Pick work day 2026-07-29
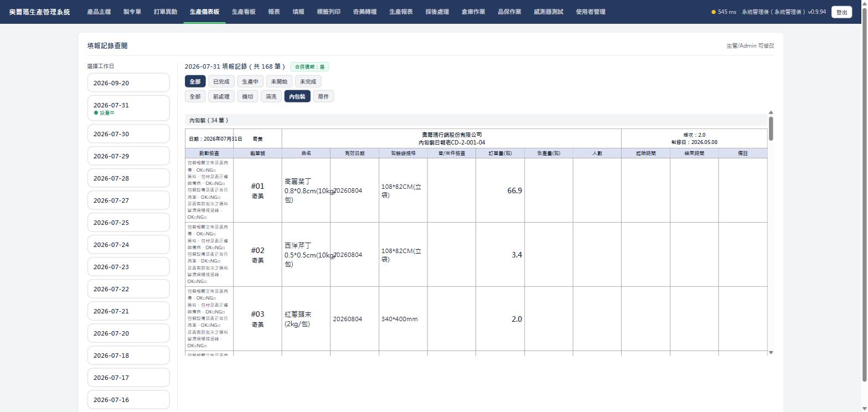Screen dimensions: 868x412 tap(128, 156)
